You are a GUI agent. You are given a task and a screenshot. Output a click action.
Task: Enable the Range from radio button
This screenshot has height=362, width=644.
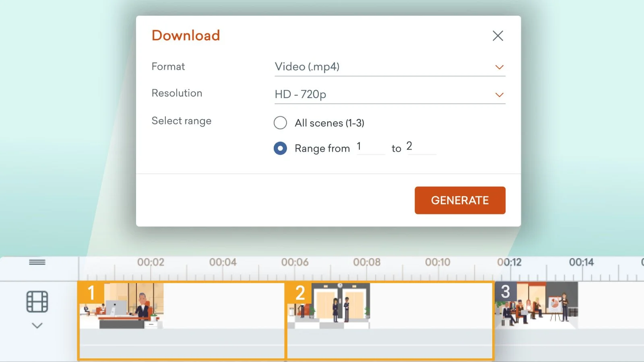coord(281,148)
